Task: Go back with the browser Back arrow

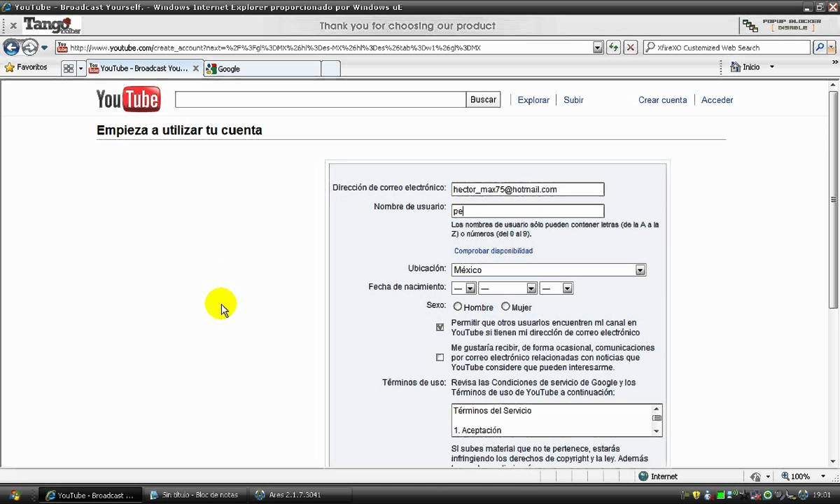Action: (x=11, y=48)
